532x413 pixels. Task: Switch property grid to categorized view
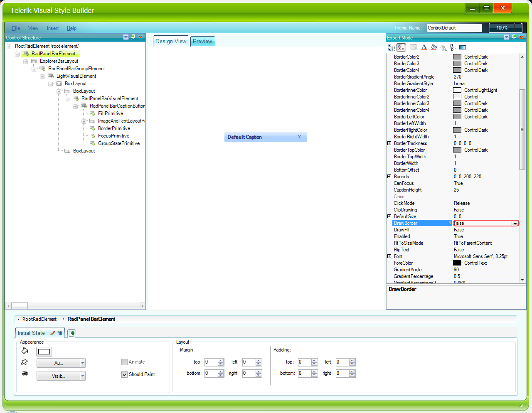(392, 47)
